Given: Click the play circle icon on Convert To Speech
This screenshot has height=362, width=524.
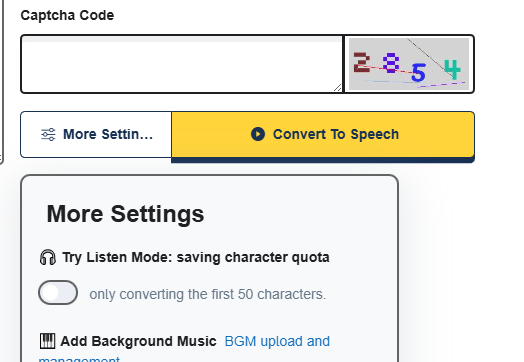Looking at the screenshot, I should pyautogui.click(x=258, y=134).
